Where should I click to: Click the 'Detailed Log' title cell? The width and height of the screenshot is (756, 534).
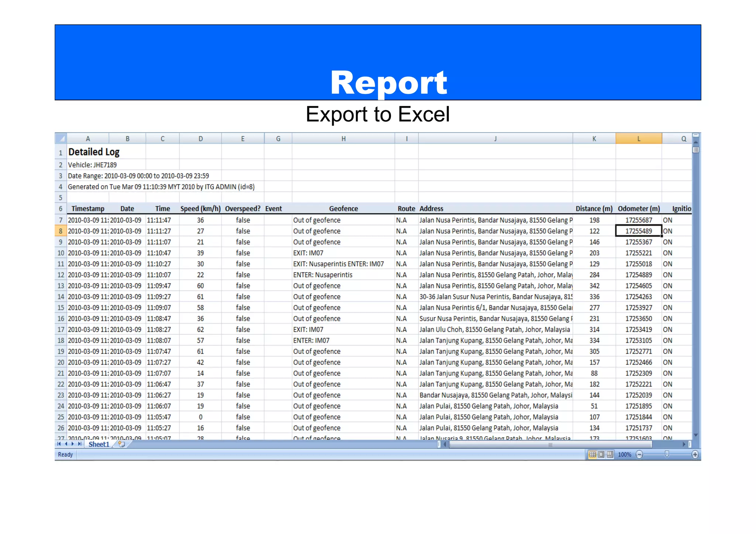(94, 152)
